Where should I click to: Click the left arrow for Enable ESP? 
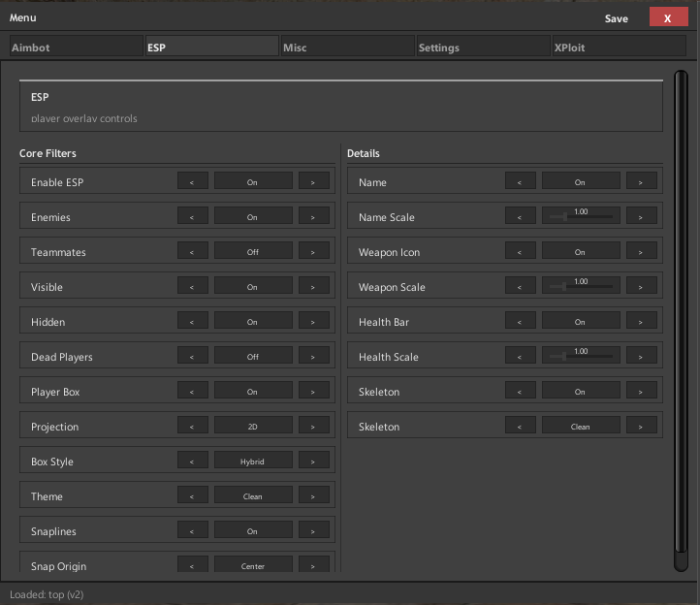click(x=192, y=181)
